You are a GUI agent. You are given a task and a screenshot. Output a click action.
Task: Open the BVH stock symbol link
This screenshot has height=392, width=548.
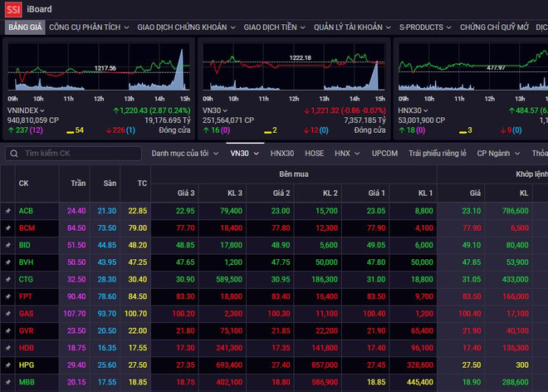[x=26, y=262]
